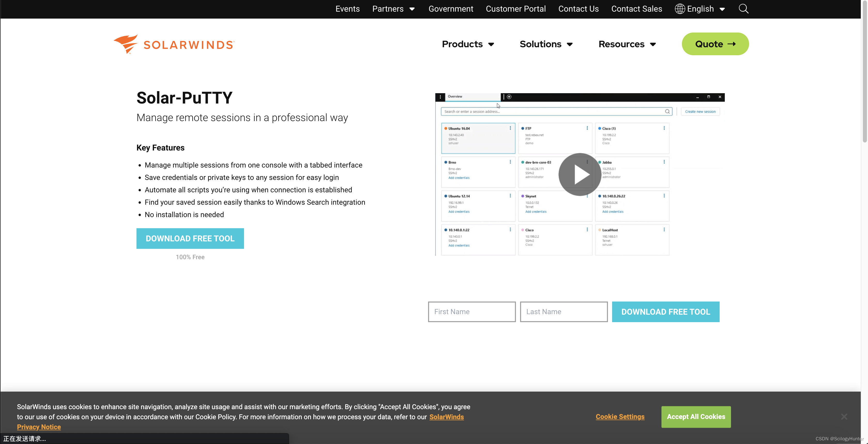
Task: Click the Last Name input field
Action: coord(564,312)
